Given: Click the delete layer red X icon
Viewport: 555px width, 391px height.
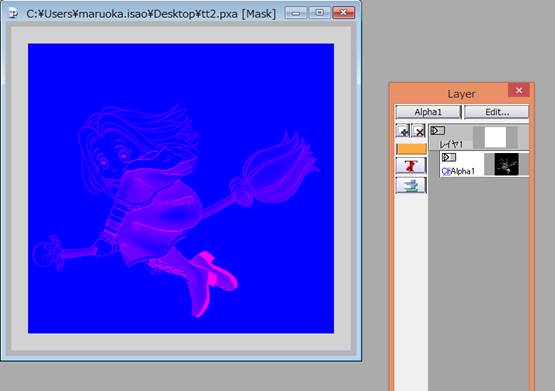Looking at the screenshot, I should point(419,131).
